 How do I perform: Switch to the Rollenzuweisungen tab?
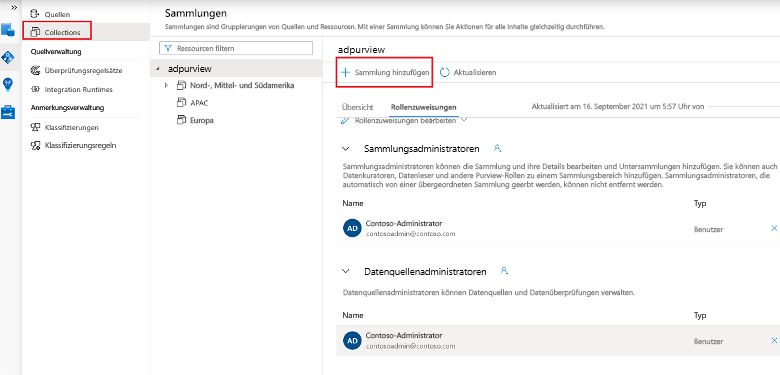[424, 107]
